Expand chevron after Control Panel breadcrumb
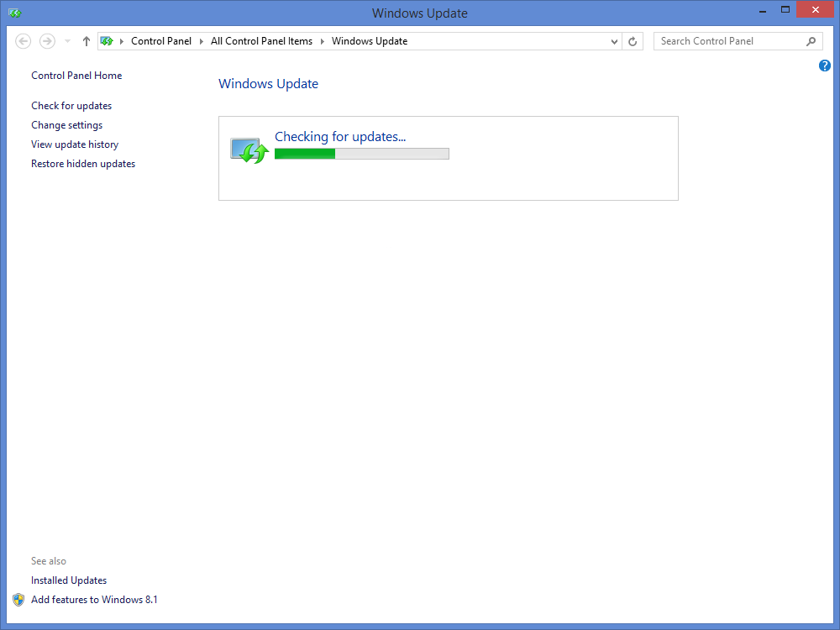Image resolution: width=840 pixels, height=630 pixels. point(201,41)
